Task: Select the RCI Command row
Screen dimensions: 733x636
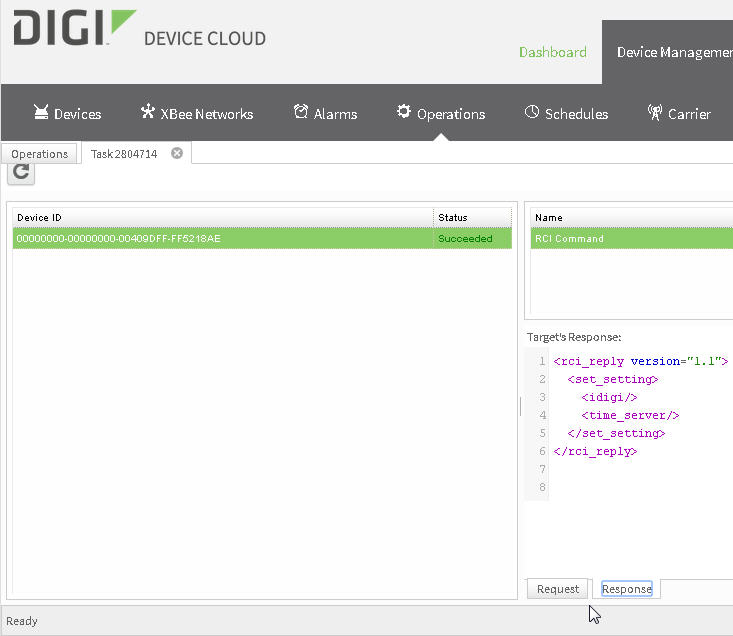Action: 630,239
